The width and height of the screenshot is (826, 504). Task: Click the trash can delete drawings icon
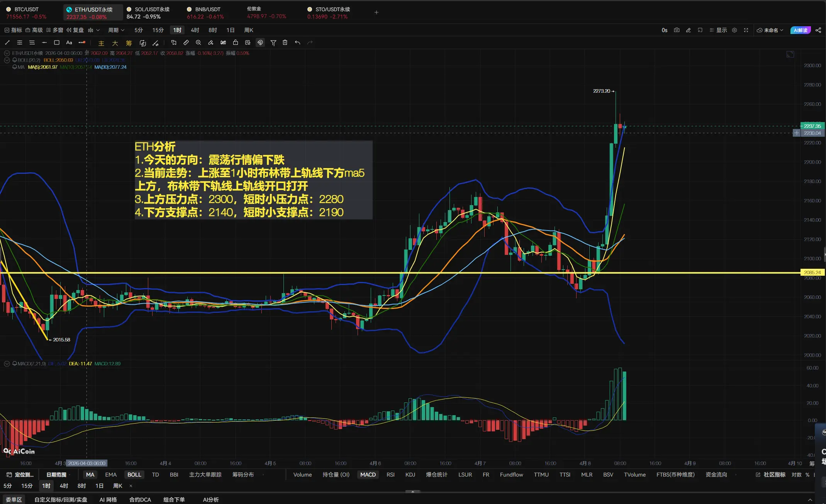coord(285,42)
